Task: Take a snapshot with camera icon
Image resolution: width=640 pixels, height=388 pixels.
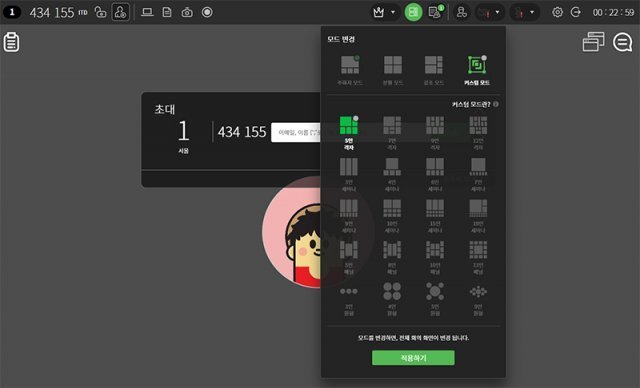Action: 187,12
